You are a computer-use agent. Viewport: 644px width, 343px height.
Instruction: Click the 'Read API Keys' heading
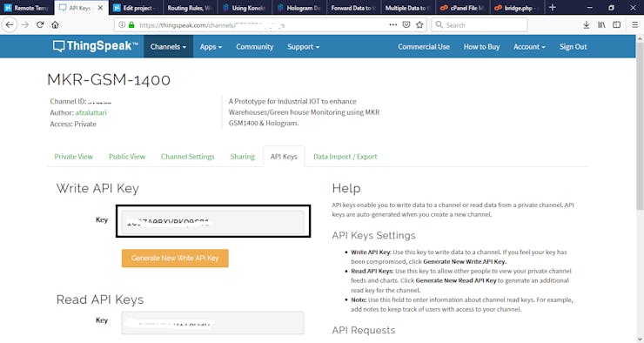[x=100, y=299]
